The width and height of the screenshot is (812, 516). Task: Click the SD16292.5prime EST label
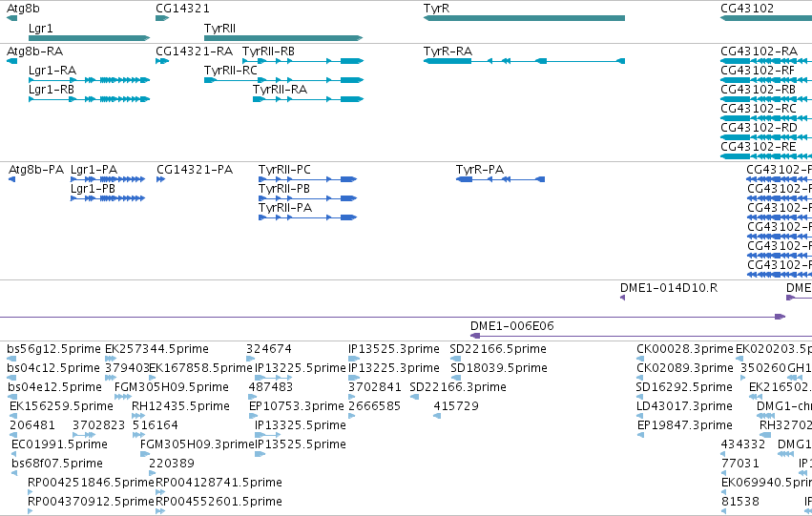click(x=684, y=387)
